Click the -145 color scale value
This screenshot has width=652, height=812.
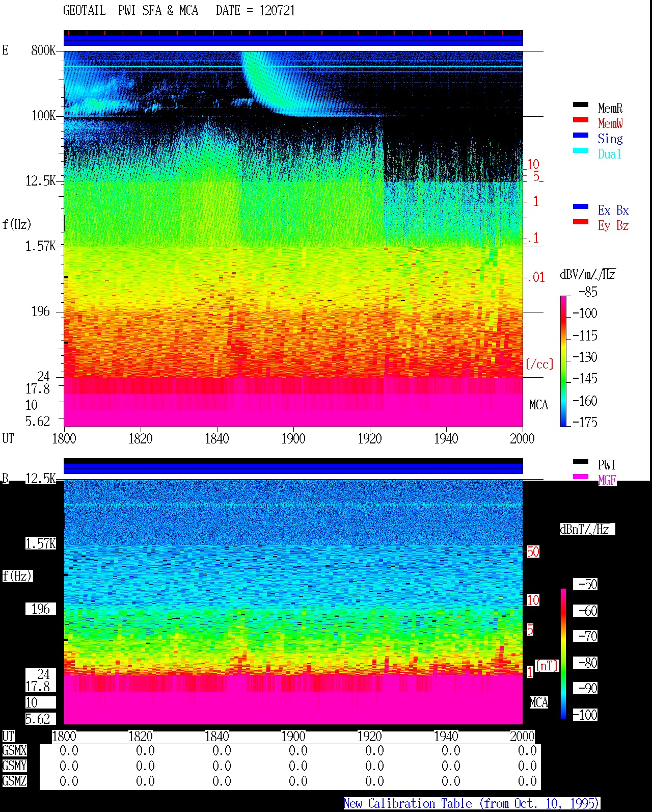(585, 379)
